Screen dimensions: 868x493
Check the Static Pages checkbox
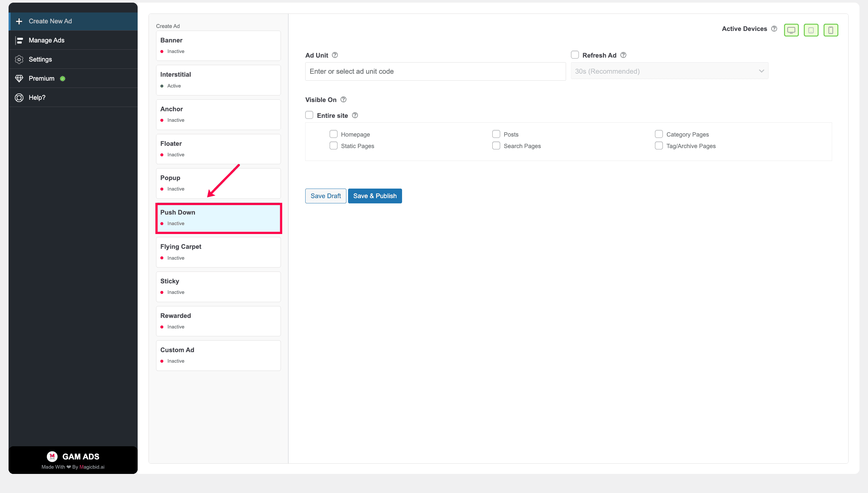[333, 145]
